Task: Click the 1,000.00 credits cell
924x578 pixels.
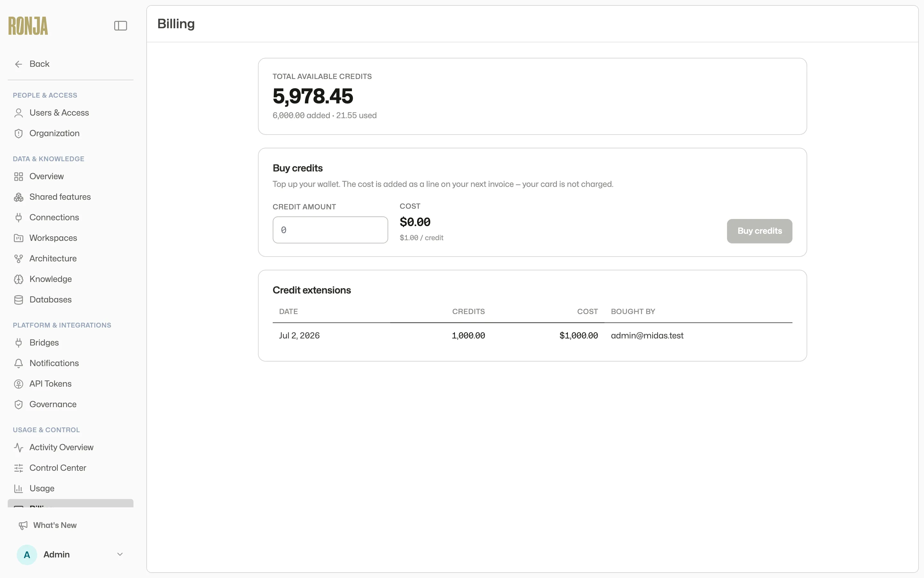Action: point(468,336)
